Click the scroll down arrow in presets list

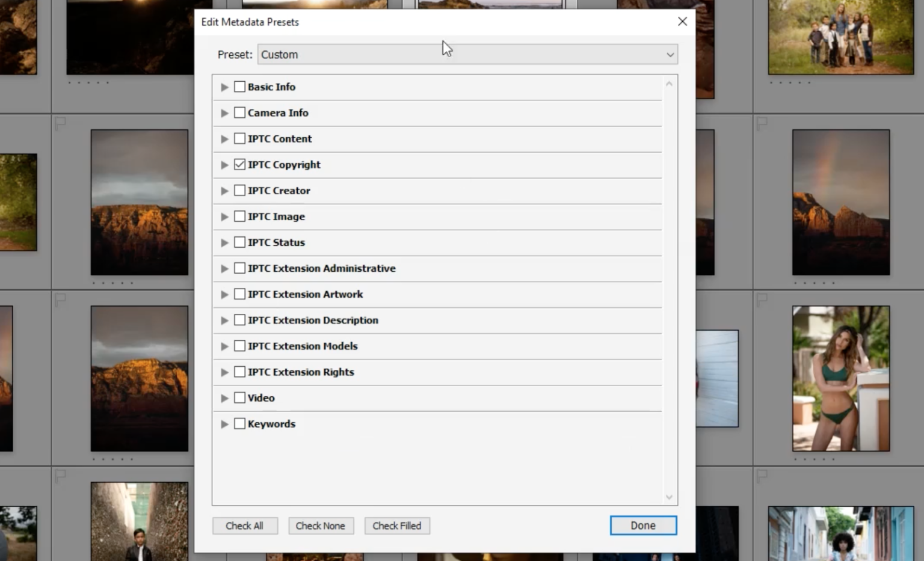pyautogui.click(x=669, y=497)
